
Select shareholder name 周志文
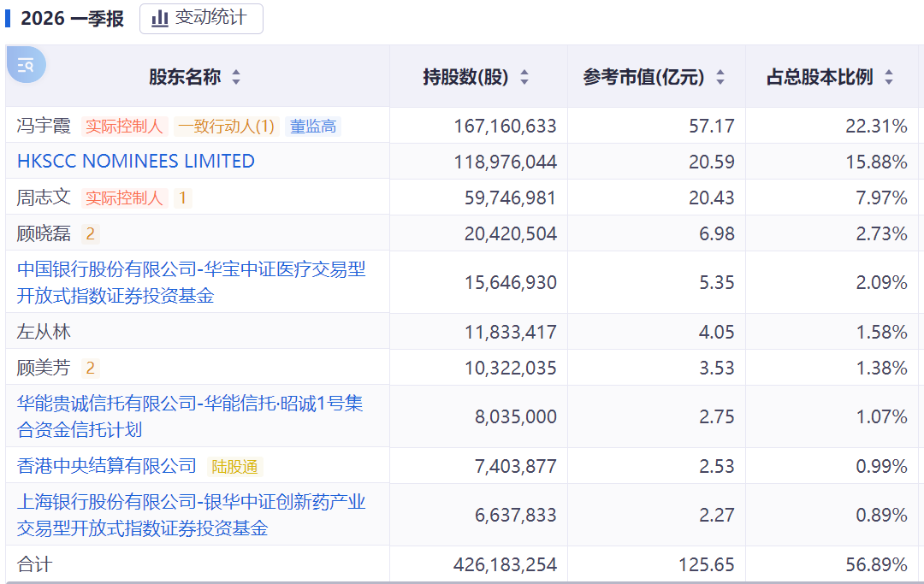[x=44, y=198]
